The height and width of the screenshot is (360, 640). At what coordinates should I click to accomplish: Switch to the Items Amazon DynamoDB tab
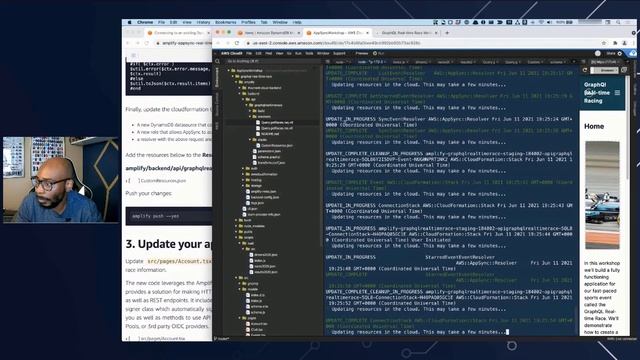tap(268, 33)
